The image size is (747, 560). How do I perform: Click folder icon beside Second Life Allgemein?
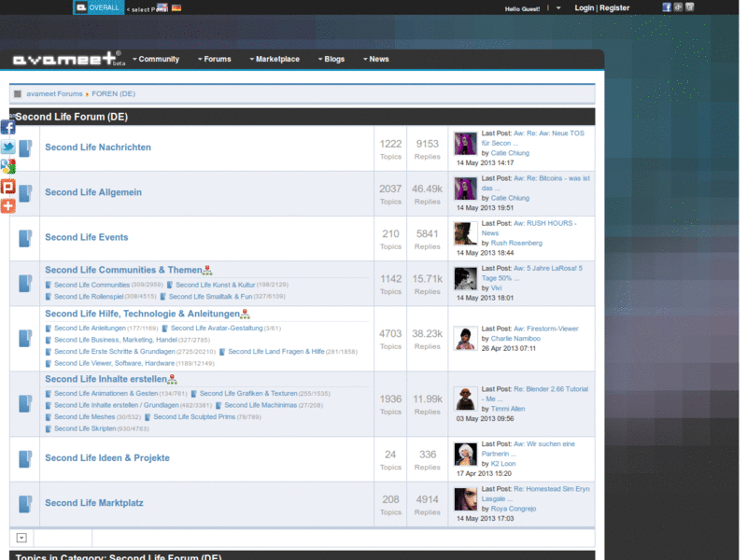25,193
